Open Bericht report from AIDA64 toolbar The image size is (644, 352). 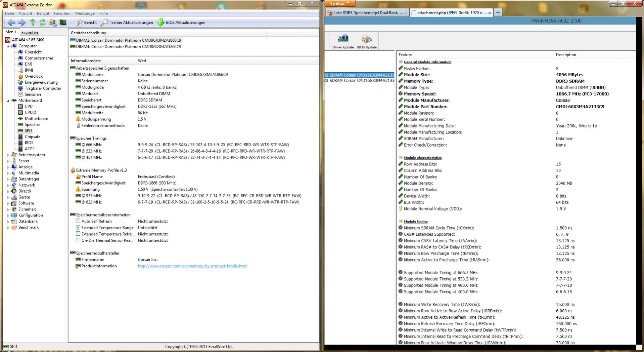coord(86,23)
